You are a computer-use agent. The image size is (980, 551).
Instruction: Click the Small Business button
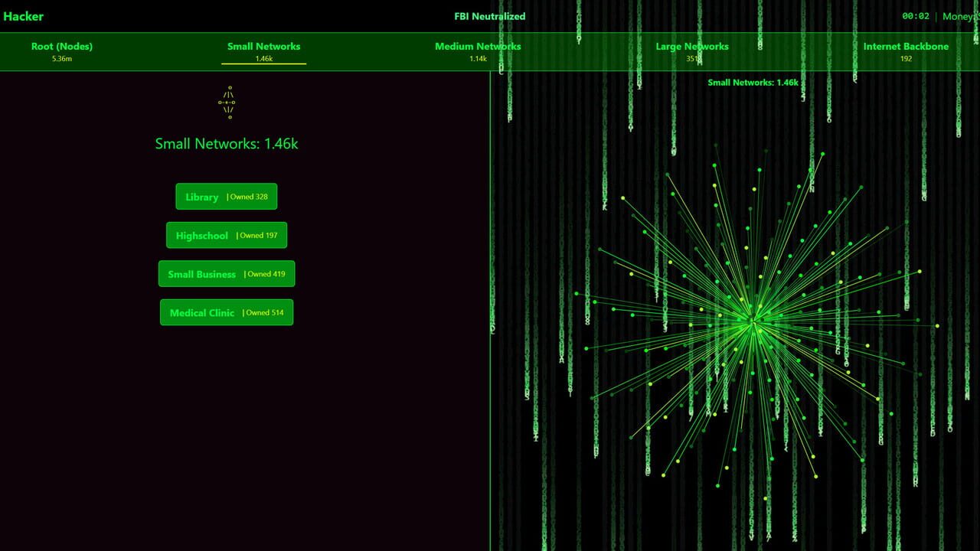pyautogui.click(x=227, y=274)
